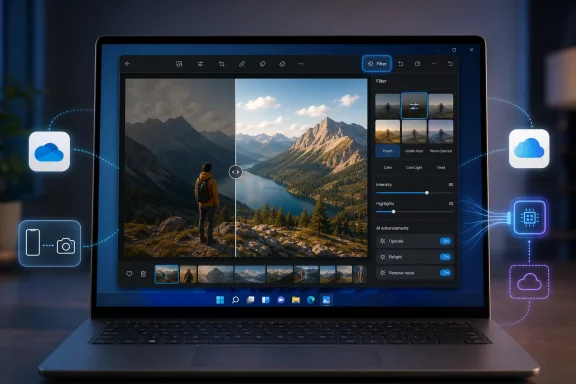Select the dark original filter thumbnail, first in top row
This screenshot has width=576, height=384.
[387, 106]
